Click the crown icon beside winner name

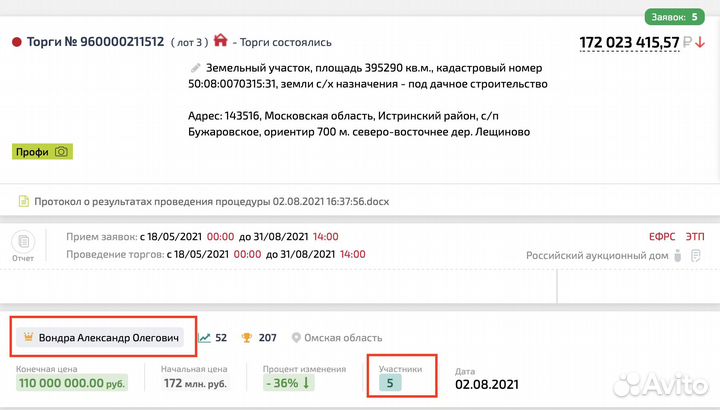[28, 337]
